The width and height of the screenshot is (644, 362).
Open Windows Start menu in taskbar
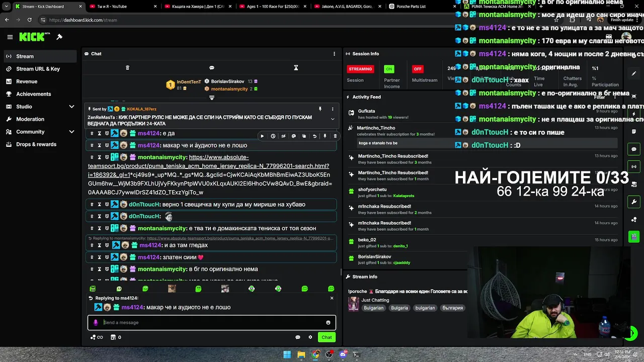pos(287,354)
